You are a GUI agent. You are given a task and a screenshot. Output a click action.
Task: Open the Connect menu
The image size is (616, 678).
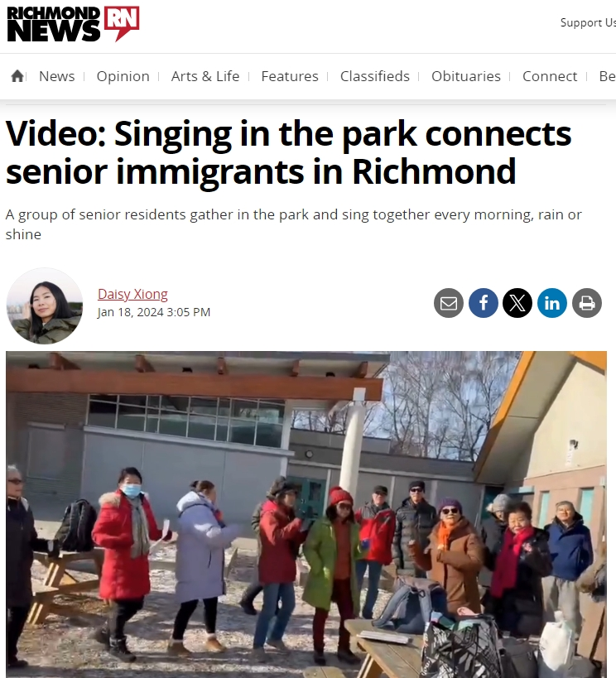pos(550,76)
